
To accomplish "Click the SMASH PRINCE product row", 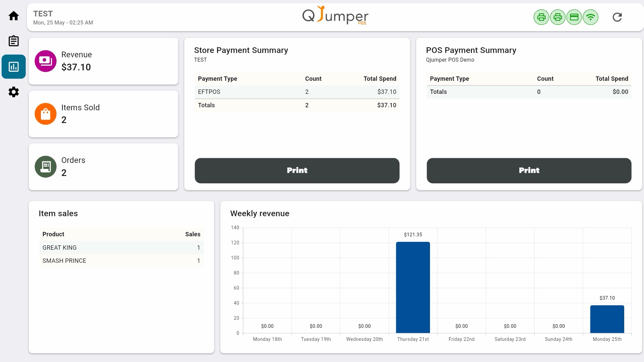I will click(121, 261).
